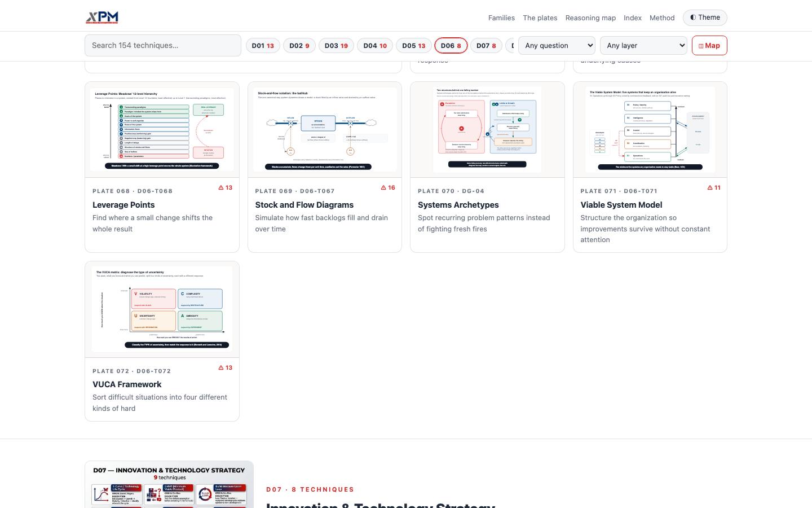Go to the Method page link

click(x=662, y=18)
